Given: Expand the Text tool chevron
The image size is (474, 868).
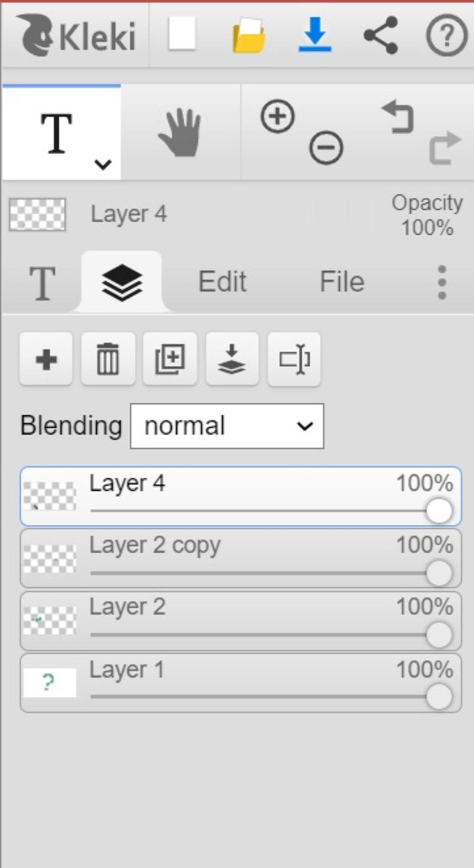Looking at the screenshot, I should [x=103, y=164].
